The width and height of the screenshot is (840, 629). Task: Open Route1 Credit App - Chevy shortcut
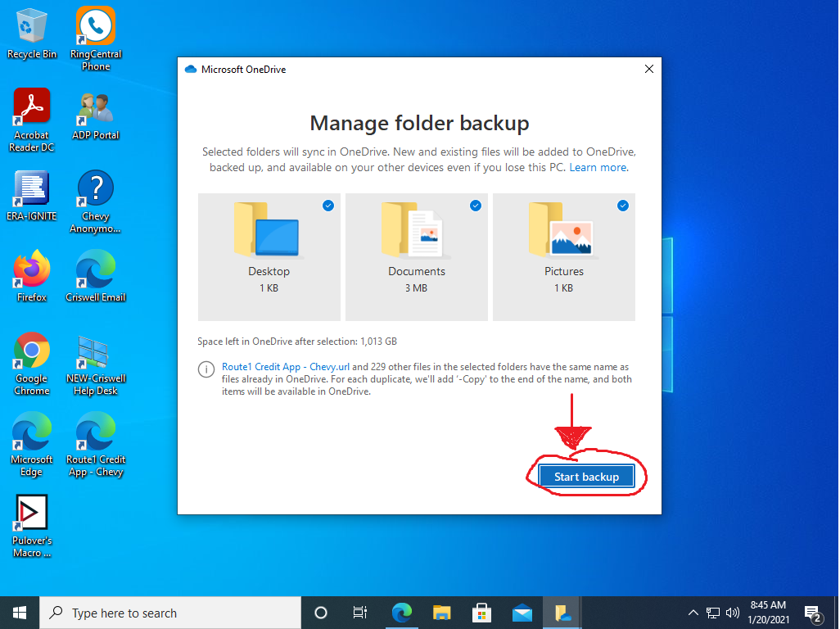(95, 445)
